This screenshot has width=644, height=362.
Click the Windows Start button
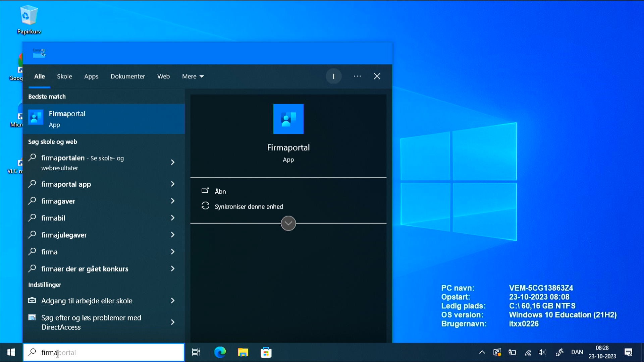[x=11, y=352]
